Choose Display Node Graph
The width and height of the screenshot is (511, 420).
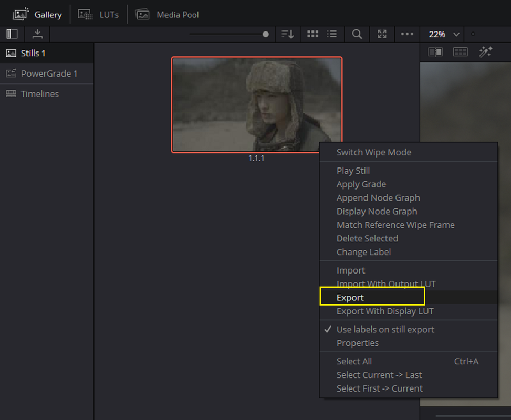409,211
